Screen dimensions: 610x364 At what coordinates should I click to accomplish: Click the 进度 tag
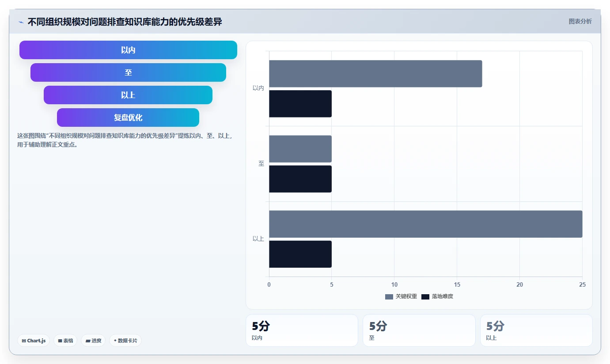tap(93, 341)
